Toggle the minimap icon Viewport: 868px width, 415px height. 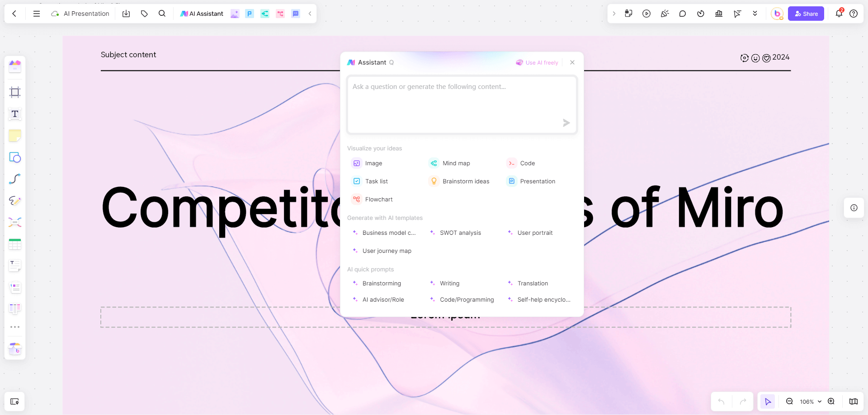pyautogui.click(x=854, y=401)
